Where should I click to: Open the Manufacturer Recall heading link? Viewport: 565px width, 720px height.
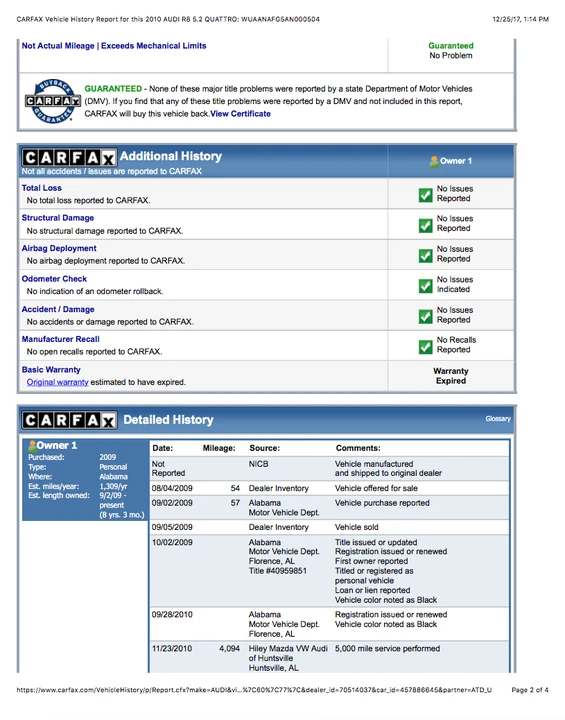[60, 339]
